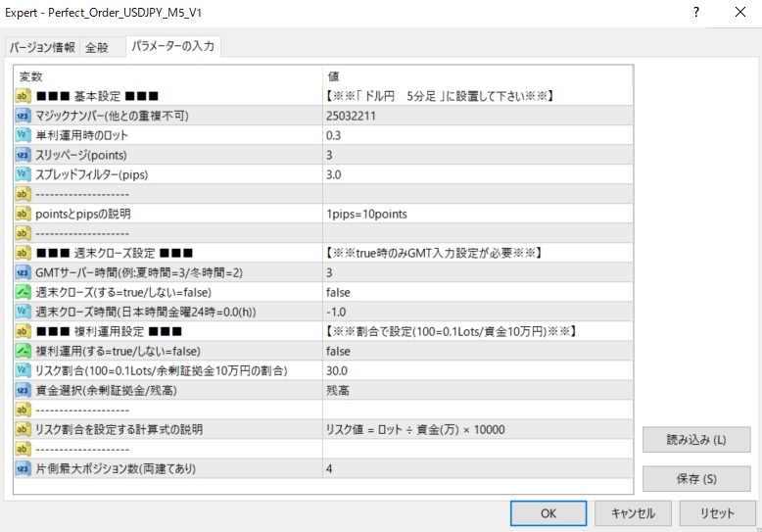Viewport: 762px width, 532px height.
Task: Select 週末クローズ時間 label
Action: coord(146,312)
